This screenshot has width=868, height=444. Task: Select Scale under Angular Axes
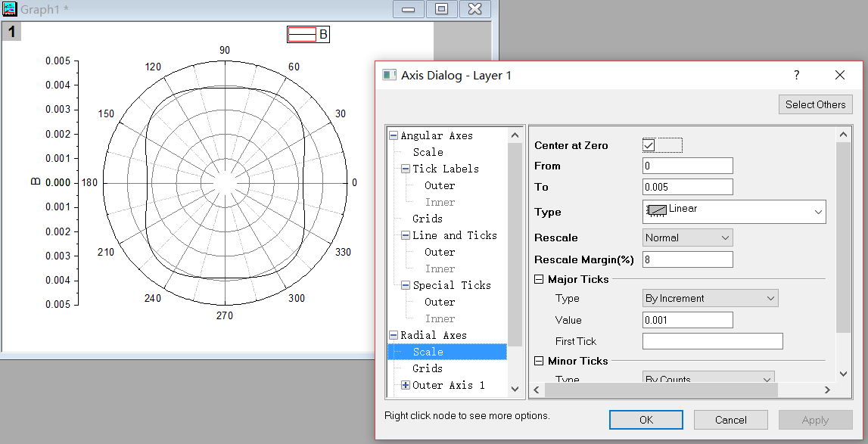tap(428, 152)
